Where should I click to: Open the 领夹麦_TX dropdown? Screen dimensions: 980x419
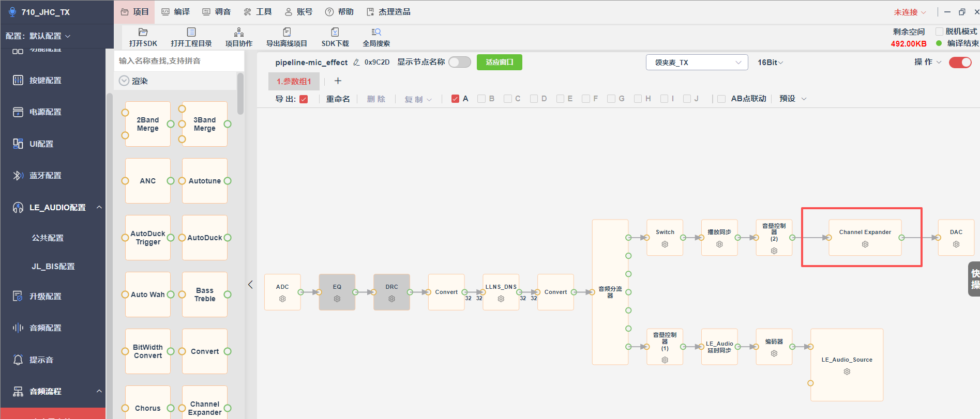pos(697,63)
